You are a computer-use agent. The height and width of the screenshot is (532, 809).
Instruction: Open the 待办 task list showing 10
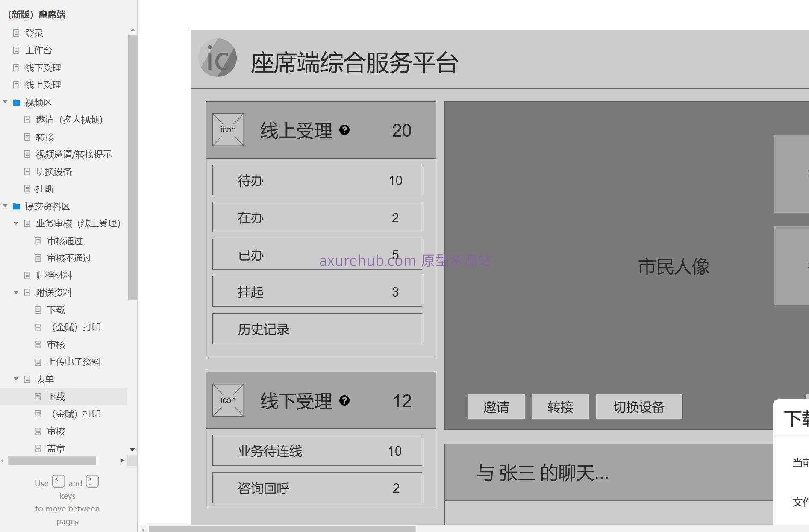tap(317, 180)
